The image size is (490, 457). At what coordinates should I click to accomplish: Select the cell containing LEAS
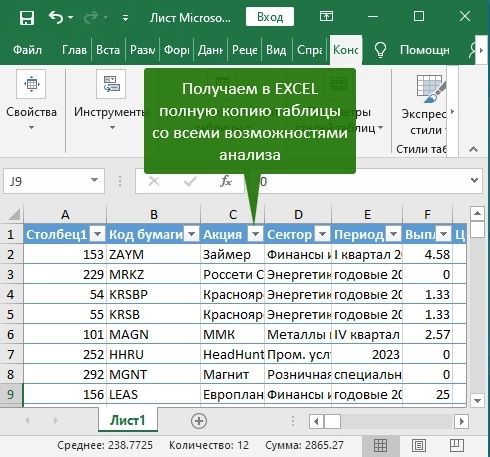coord(154,394)
